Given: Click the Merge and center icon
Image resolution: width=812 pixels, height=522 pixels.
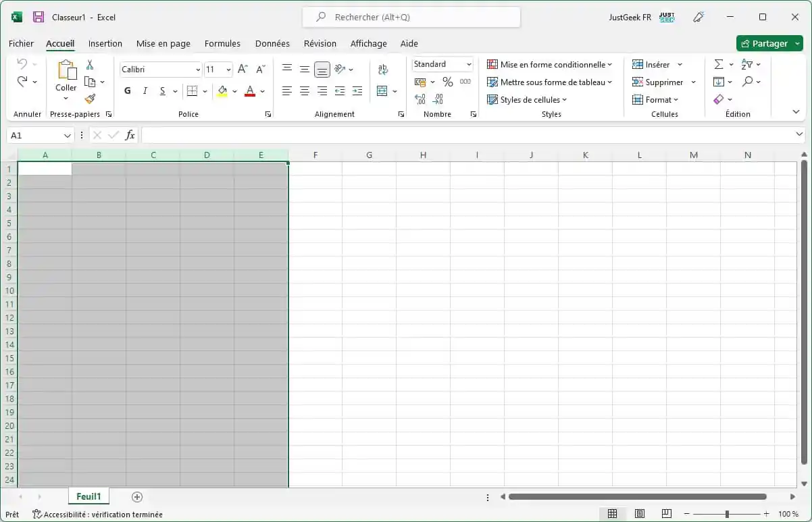Looking at the screenshot, I should pyautogui.click(x=382, y=90).
